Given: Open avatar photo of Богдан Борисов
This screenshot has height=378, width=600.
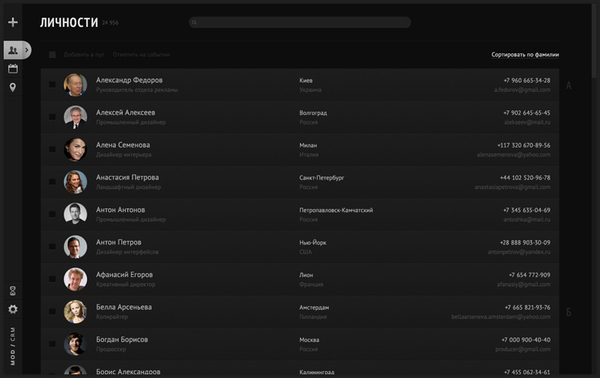Looking at the screenshot, I should tap(75, 344).
